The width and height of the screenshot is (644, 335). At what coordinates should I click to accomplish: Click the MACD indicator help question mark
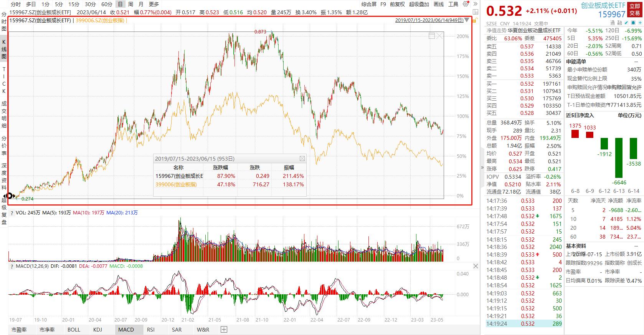pos(12,266)
